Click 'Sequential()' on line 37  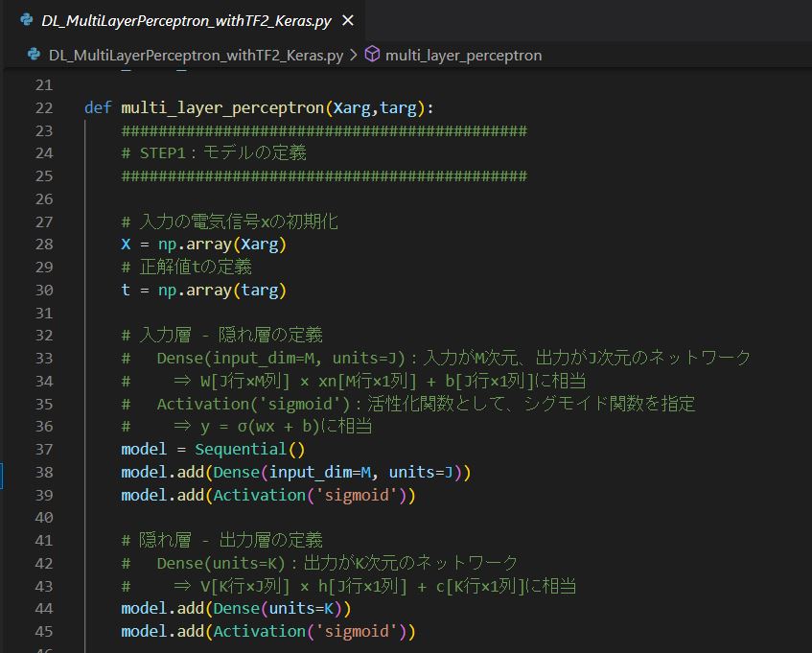[x=249, y=449]
